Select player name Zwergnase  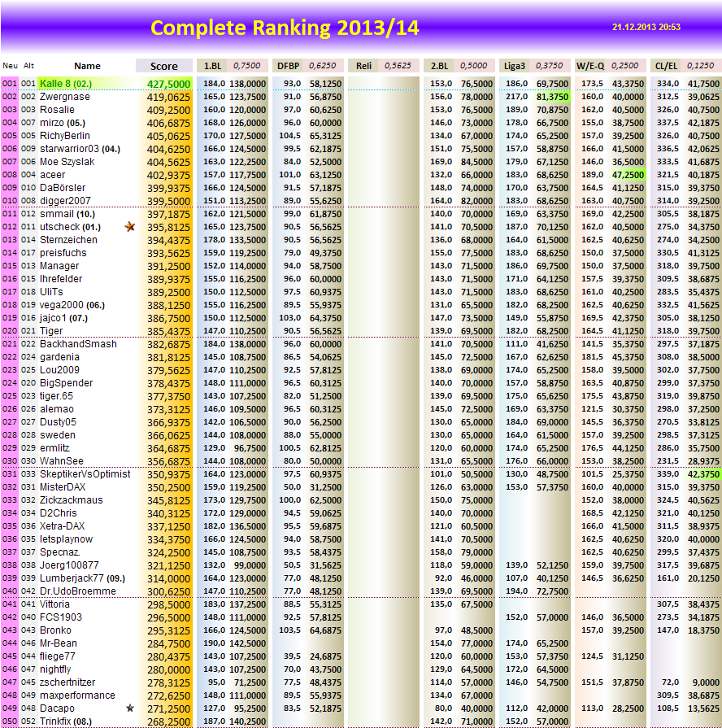[x=65, y=97]
